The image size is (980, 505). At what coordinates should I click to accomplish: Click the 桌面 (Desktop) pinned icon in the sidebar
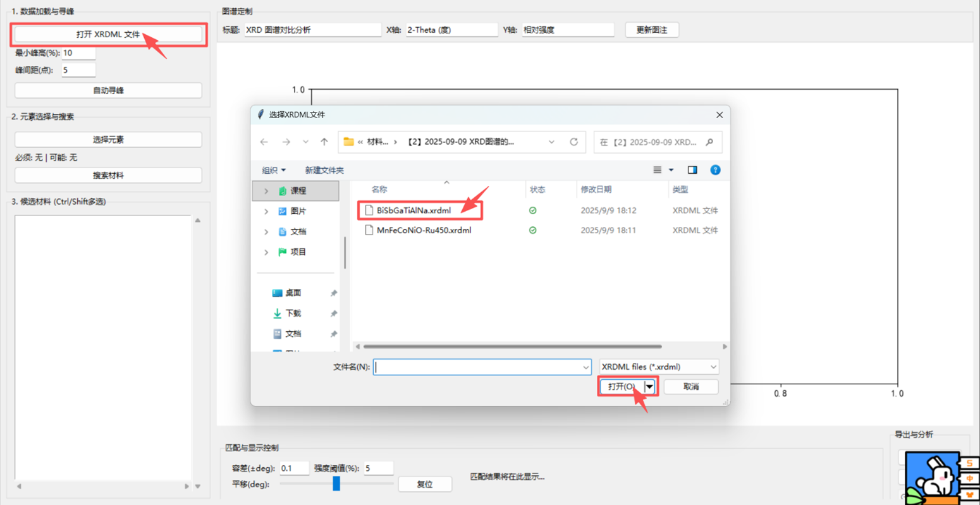276,292
